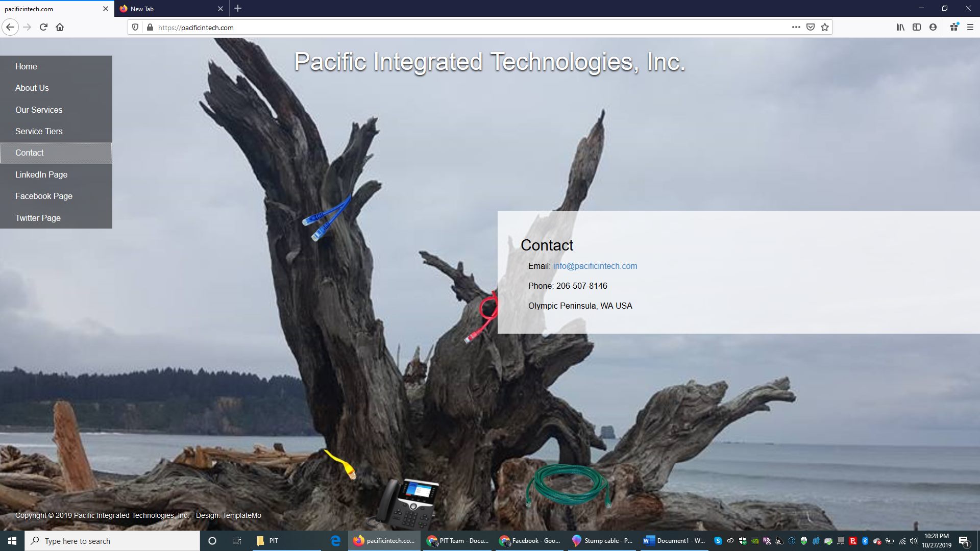Click the taskbar clock showing 10:28 PM
This screenshot has height=551, width=980.
click(x=937, y=541)
